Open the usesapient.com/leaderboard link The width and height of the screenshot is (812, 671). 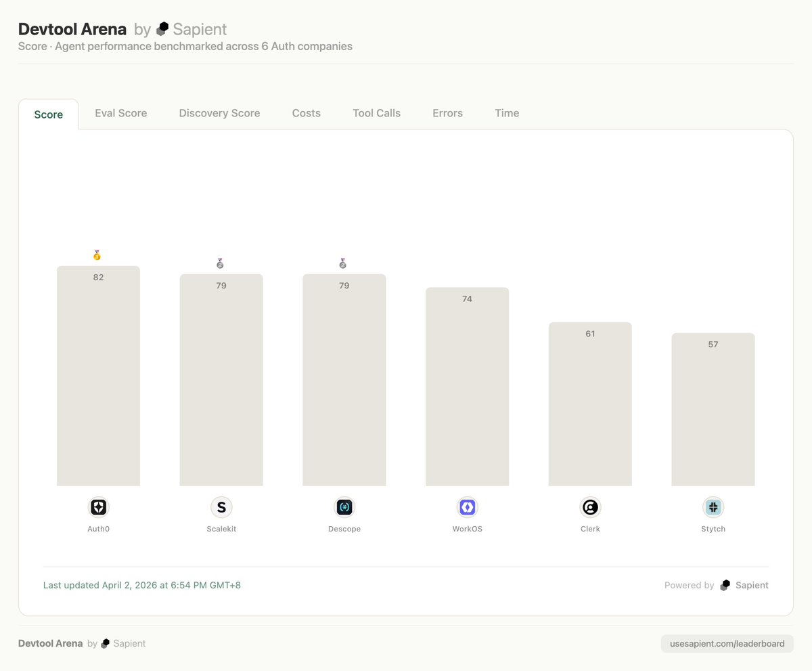[x=727, y=644]
